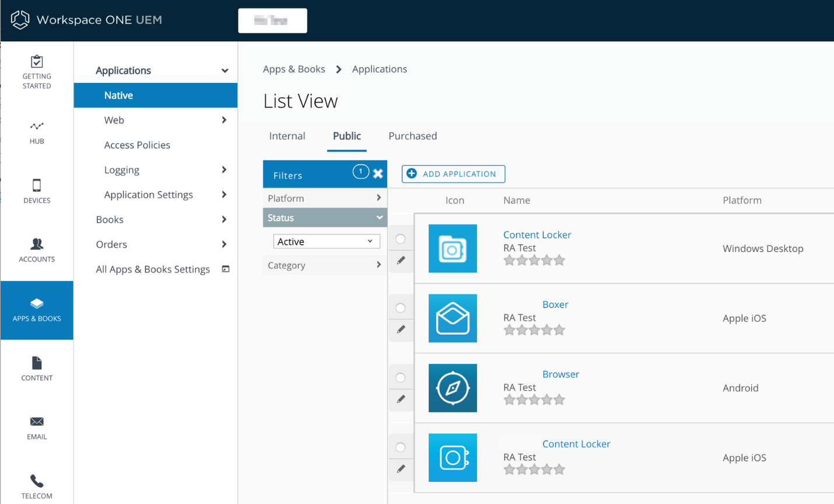Viewport: 834px width, 504px height.
Task: Open the Purchased tab
Action: pyautogui.click(x=412, y=136)
